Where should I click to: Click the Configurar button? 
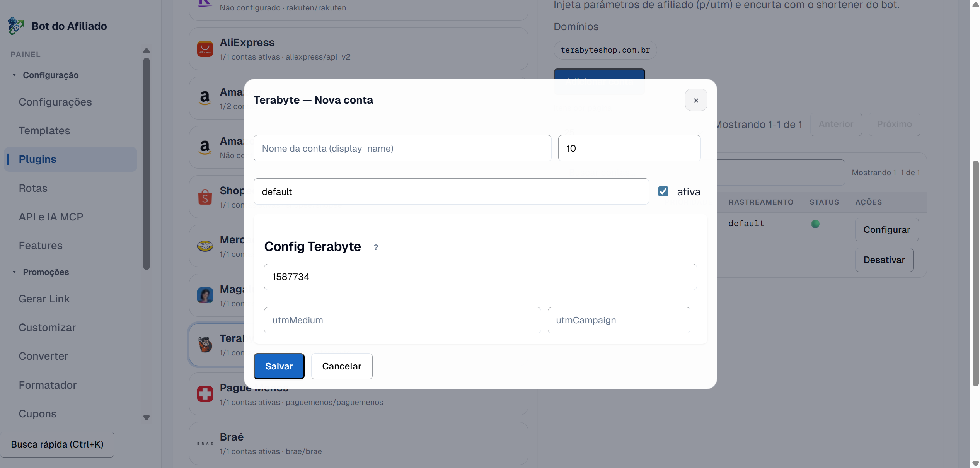click(886, 230)
